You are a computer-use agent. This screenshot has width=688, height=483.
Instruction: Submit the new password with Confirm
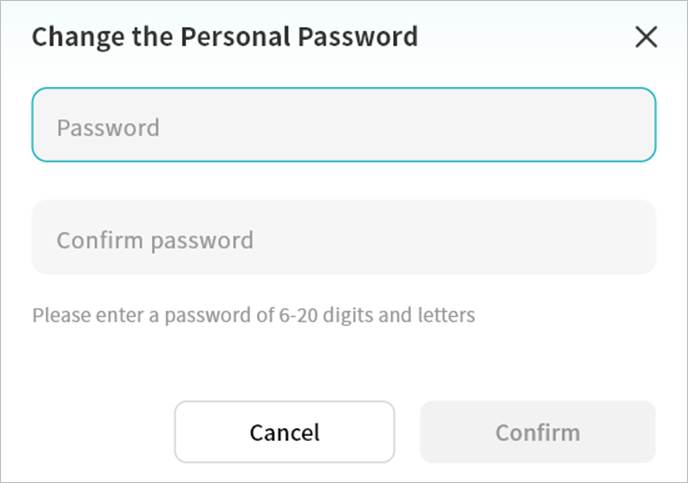click(537, 432)
